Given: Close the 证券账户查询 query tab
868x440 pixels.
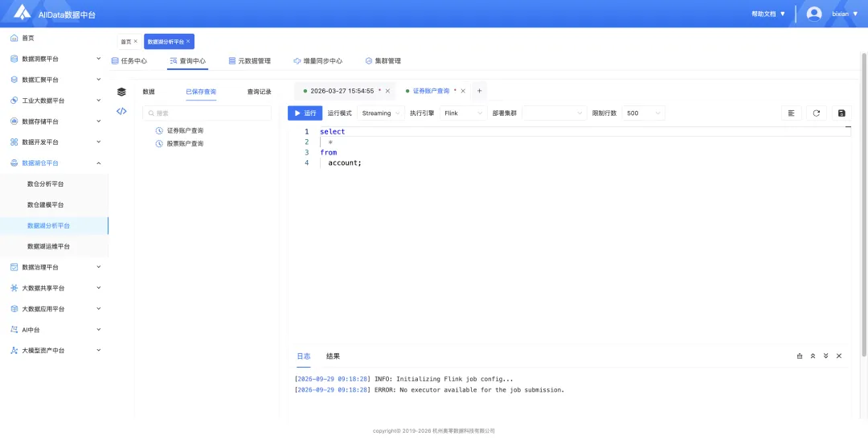Looking at the screenshot, I should [x=463, y=91].
